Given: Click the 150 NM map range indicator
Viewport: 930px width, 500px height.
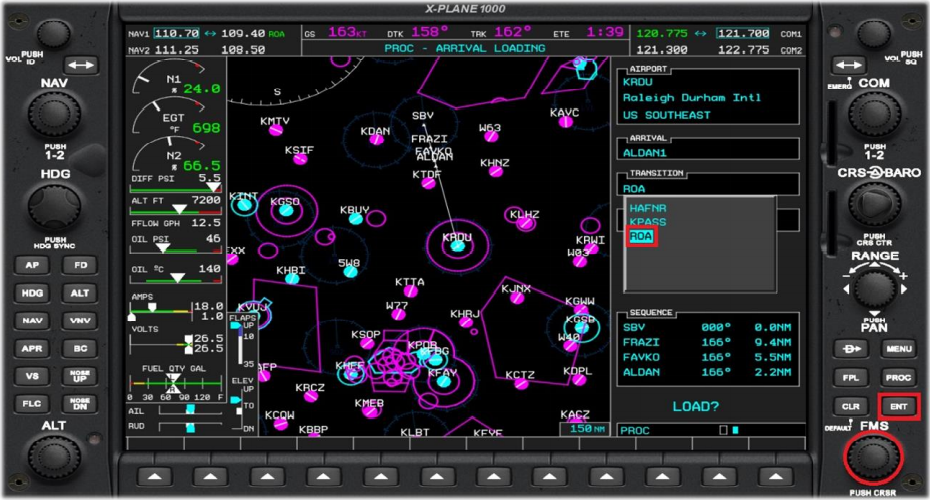Looking at the screenshot, I should point(584,428).
